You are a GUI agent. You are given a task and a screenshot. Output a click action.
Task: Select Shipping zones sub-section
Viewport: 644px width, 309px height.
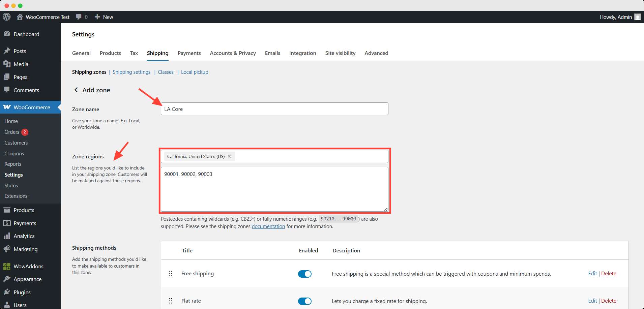(89, 72)
